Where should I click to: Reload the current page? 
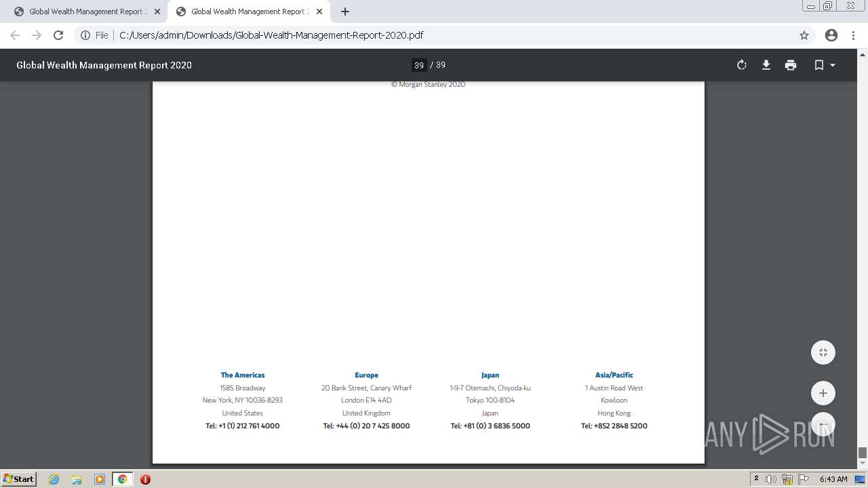(x=58, y=35)
